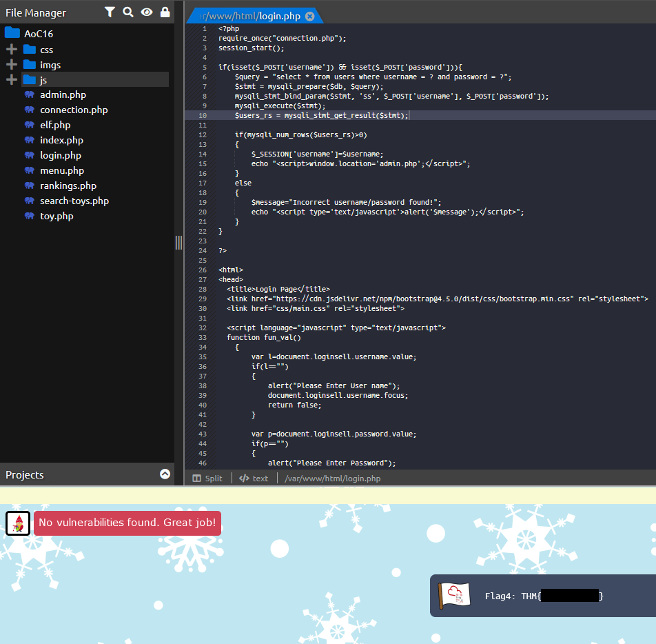Select the AoC16 root folder icon
Screen dimensions: 656x644
[12, 32]
